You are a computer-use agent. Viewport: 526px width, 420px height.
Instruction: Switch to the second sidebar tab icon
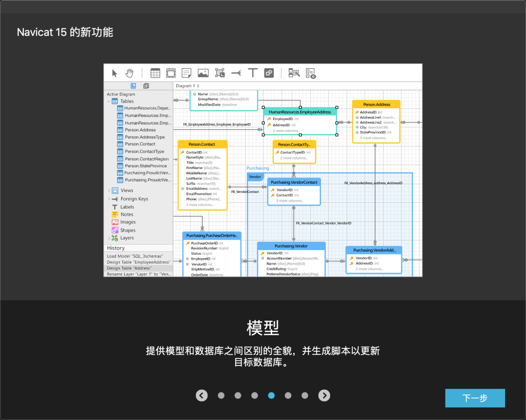pos(146,86)
